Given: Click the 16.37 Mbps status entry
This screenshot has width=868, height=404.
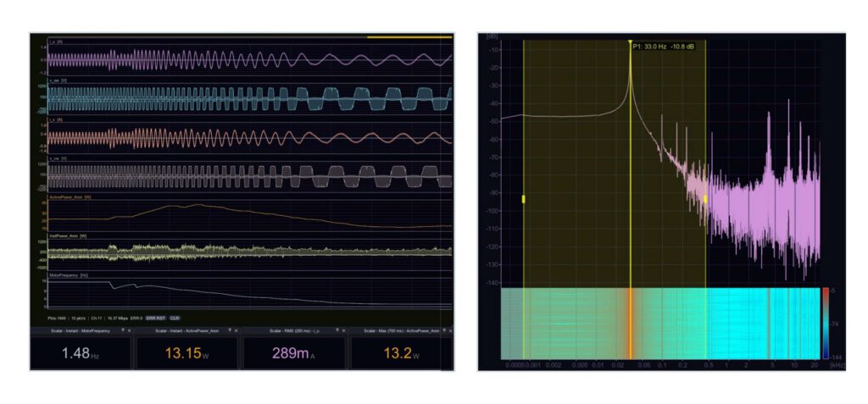Looking at the screenshot, I should click(117, 318).
